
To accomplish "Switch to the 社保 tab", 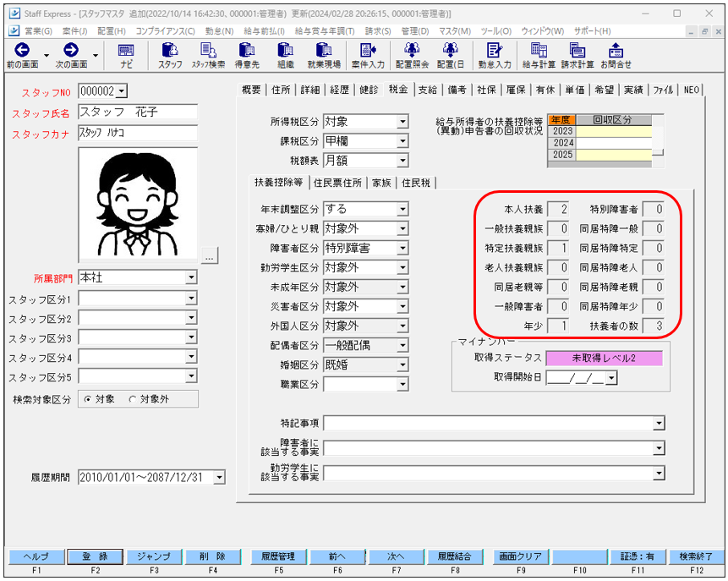I will [486, 90].
